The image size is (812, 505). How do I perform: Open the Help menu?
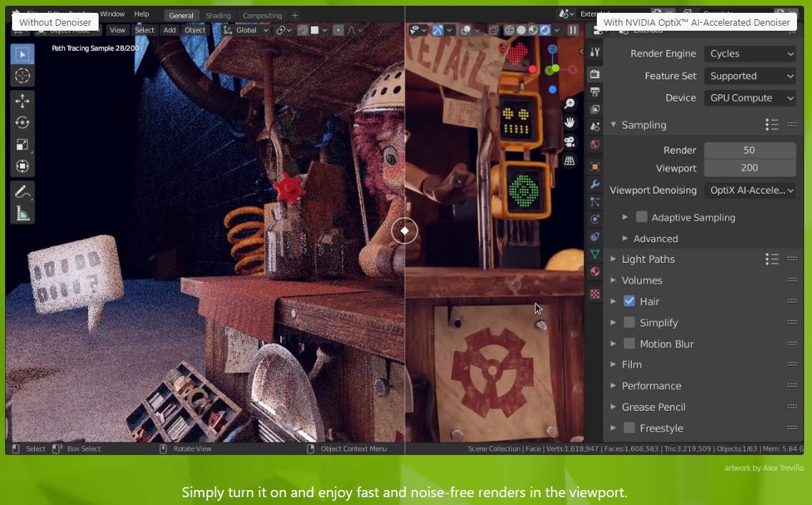click(142, 14)
